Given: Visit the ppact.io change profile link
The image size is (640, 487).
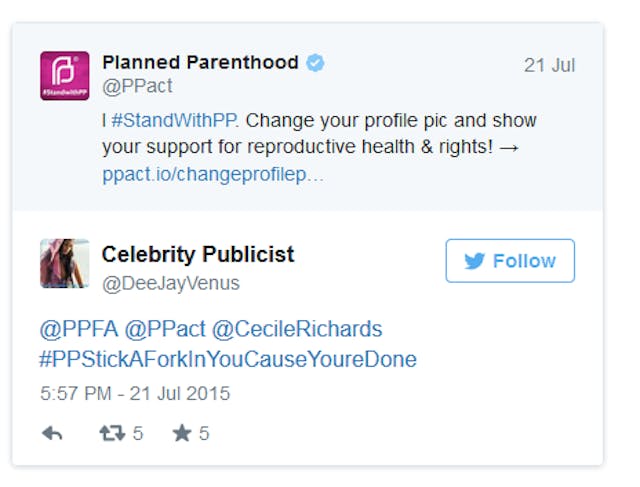Looking at the screenshot, I should coord(213,174).
